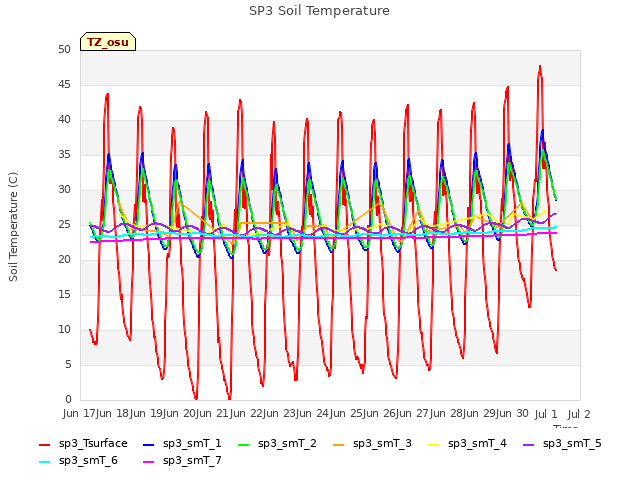The height and width of the screenshot is (480, 640).
Task: Click the 0 y-axis tick label
Action: click(68, 399)
